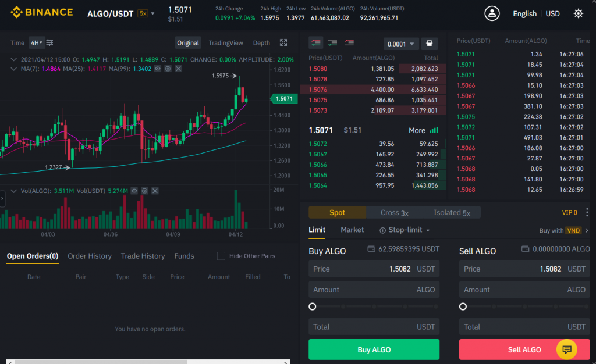Open chart technical indicator settings icon
This screenshot has height=364, width=596.
coord(50,42)
